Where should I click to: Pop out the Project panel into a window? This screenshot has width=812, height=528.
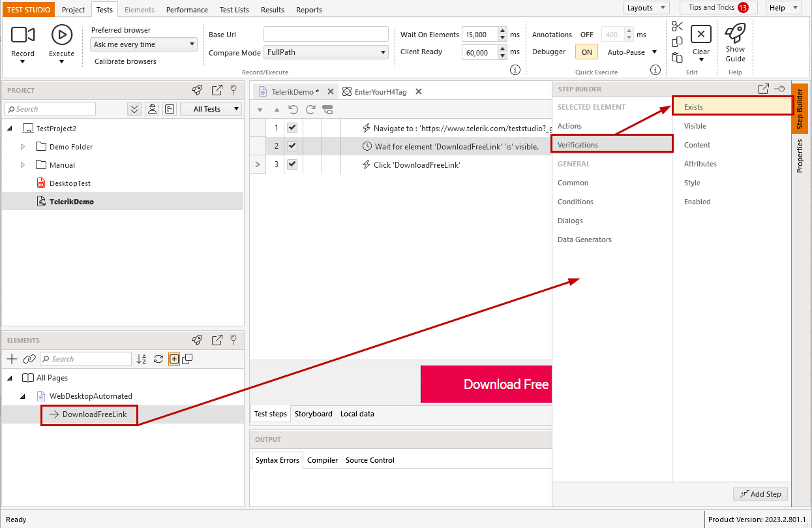pos(217,90)
